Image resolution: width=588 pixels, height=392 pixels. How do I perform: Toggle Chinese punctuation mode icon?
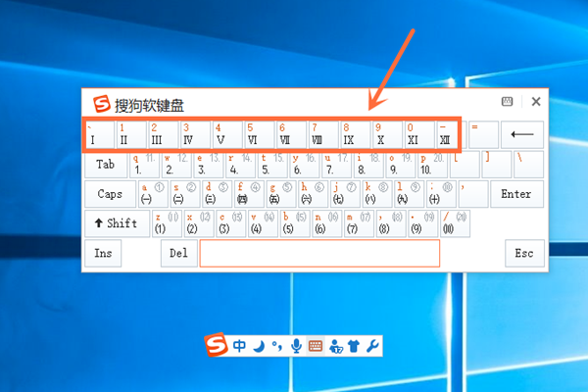[x=277, y=346]
